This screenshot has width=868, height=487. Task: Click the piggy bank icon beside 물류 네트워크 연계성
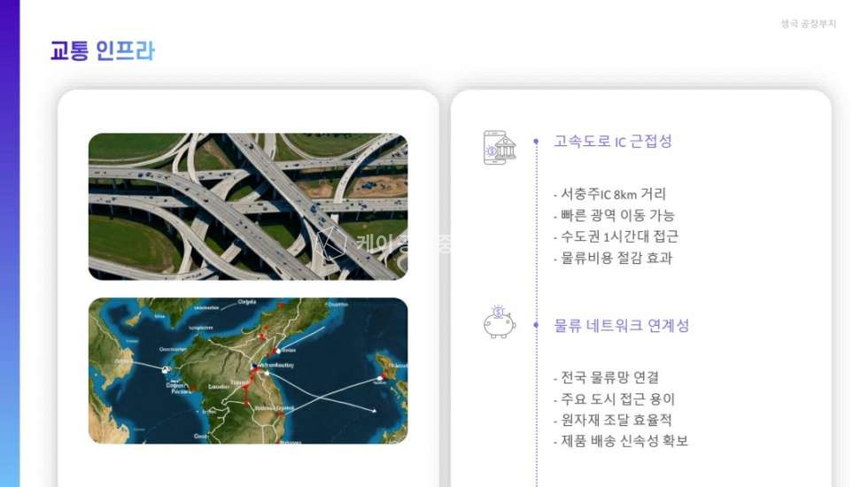pyautogui.click(x=500, y=322)
